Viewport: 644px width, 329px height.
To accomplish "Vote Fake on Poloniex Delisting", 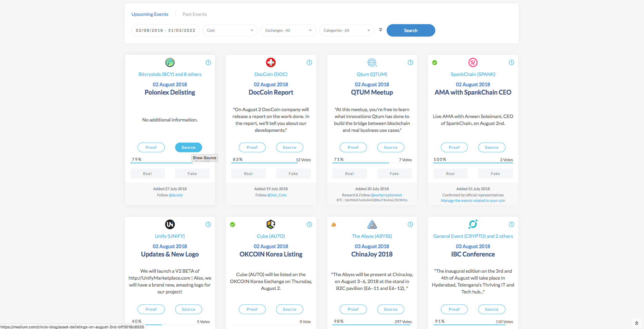I will [x=192, y=174].
